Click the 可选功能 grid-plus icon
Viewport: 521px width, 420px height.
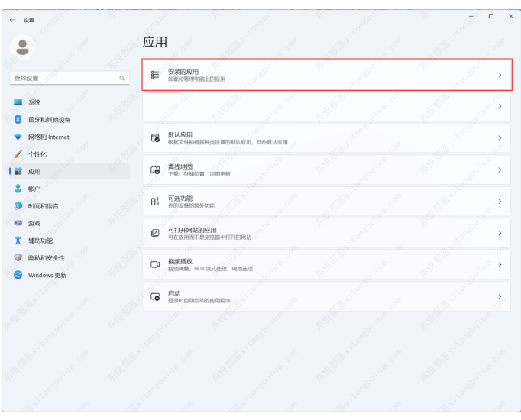[155, 201]
